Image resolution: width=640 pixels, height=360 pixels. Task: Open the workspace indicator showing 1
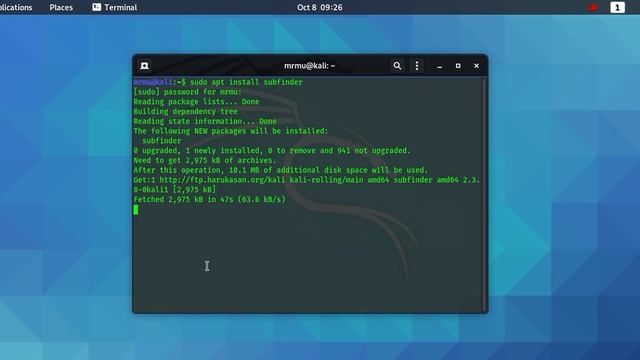pyautogui.click(x=617, y=7)
